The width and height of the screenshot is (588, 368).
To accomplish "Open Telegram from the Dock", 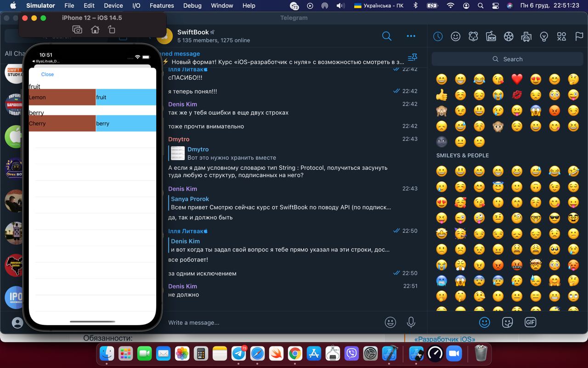I will tap(238, 353).
